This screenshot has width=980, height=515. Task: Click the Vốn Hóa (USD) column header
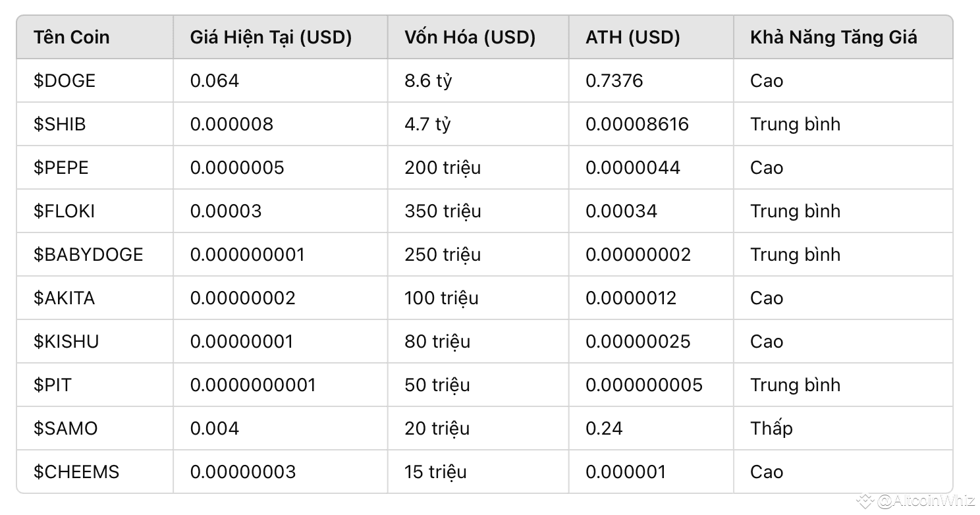(x=470, y=38)
